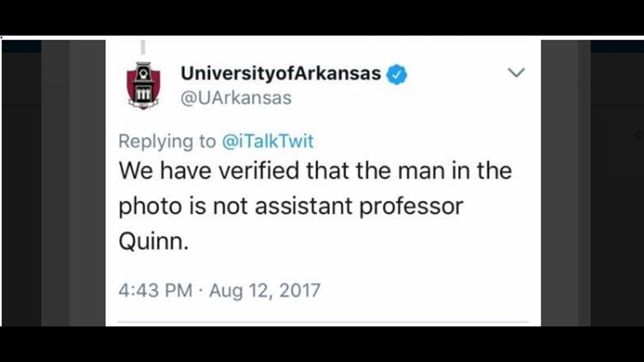Click the University of Arkansas profile avatar

(143, 85)
